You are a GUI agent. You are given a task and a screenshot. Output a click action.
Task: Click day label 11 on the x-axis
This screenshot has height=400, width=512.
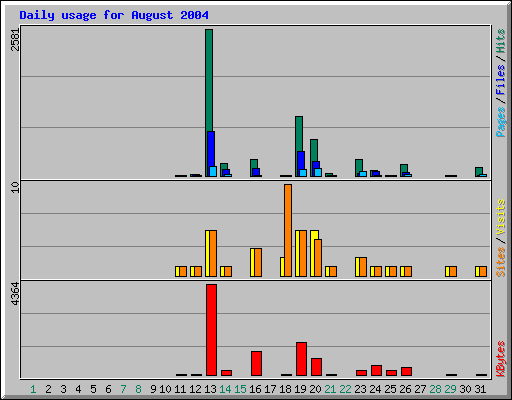180,389
